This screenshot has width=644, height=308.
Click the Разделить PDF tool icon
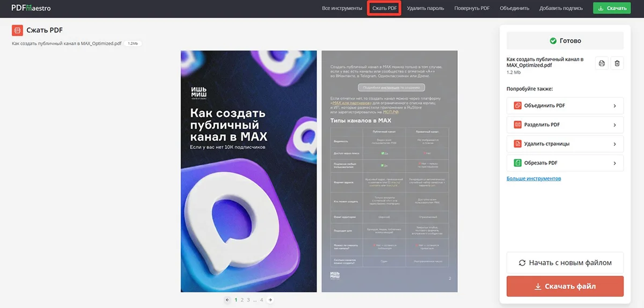[518, 124]
